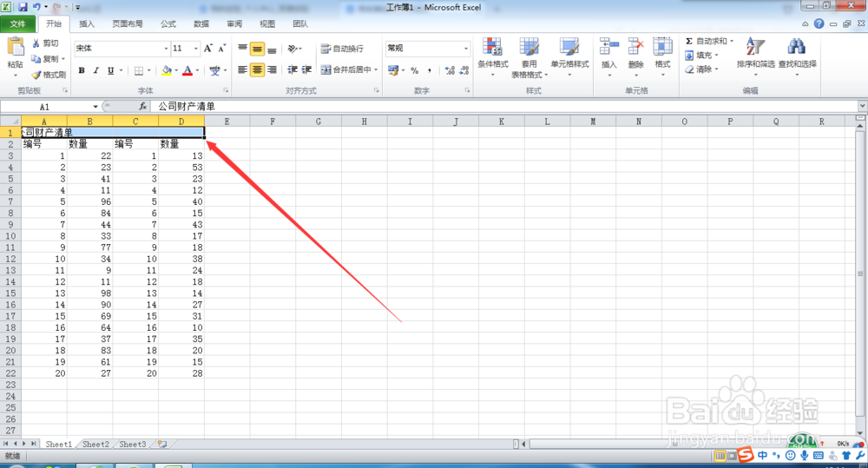Image resolution: width=868 pixels, height=468 pixels.
Task: Toggle Bold formatting
Action: coord(82,70)
